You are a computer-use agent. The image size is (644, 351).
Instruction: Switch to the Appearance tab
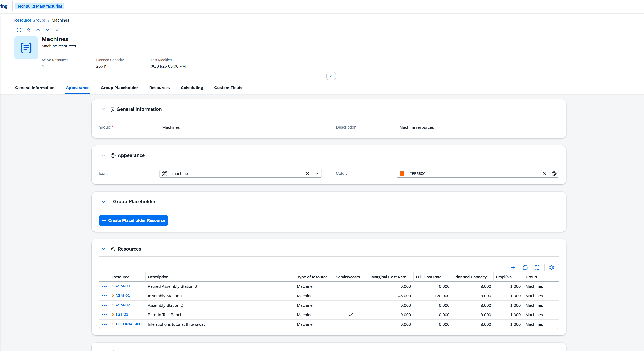click(78, 88)
